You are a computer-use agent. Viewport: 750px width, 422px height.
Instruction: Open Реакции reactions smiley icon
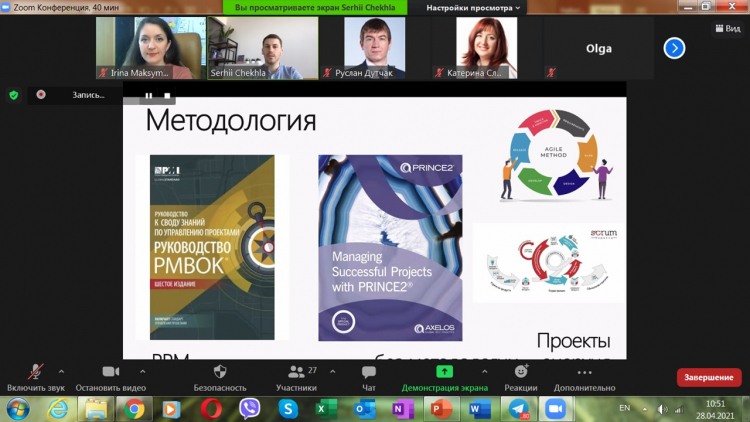520,372
